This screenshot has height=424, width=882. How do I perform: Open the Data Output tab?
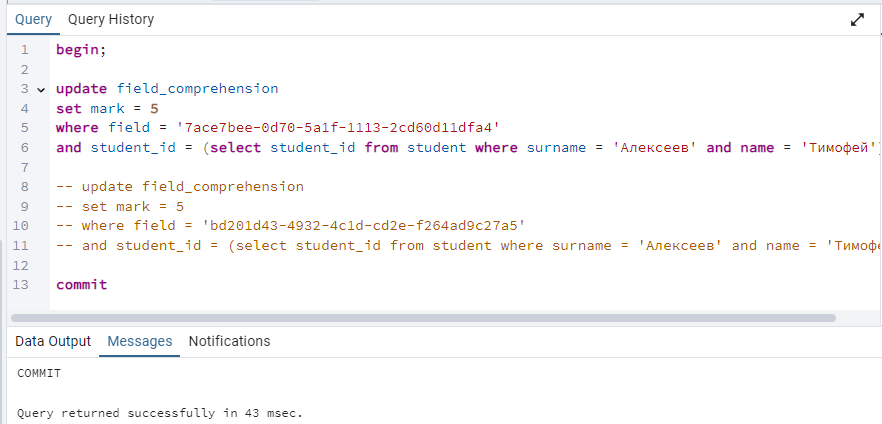tap(53, 341)
